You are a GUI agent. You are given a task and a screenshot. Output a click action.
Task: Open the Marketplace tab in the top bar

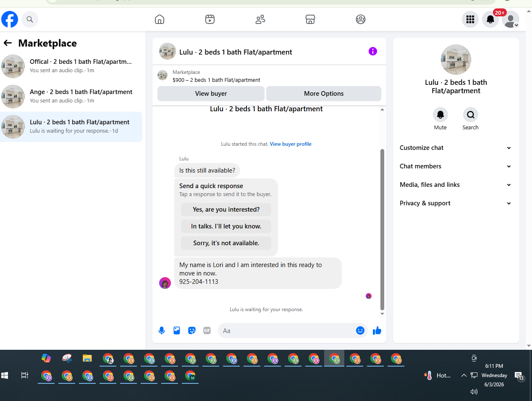pos(310,19)
